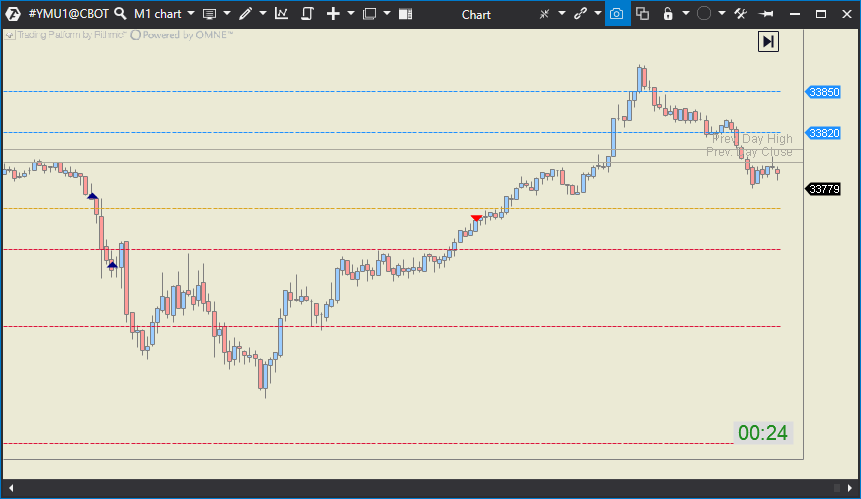Screen dimensions: 861x499
Task: Click the upper dark blue up-triangle marker
Action: click(92, 196)
